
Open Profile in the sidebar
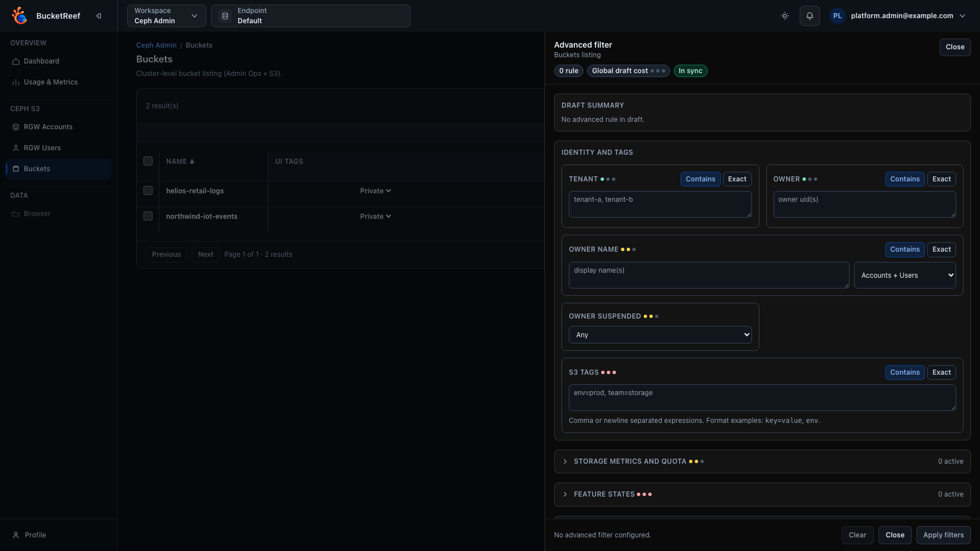coord(58,535)
